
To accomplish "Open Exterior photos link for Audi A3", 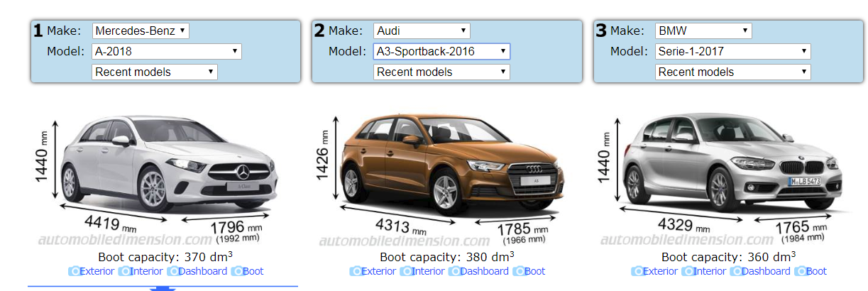I will click(379, 271).
